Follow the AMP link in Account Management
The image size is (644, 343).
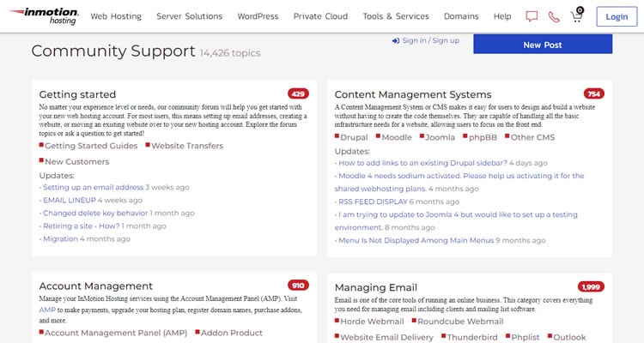(47, 310)
